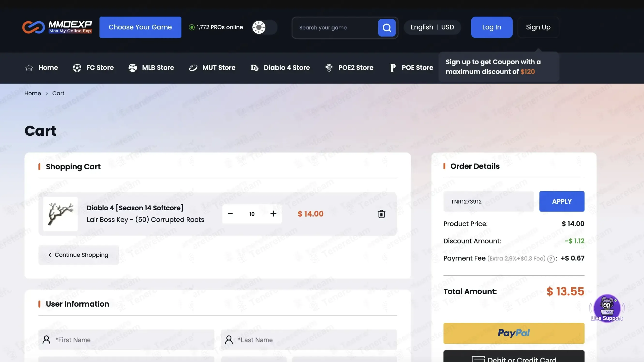The width and height of the screenshot is (644, 362).
Task: Click the 1,772 PROs online indicator
Action: [216, 27]
